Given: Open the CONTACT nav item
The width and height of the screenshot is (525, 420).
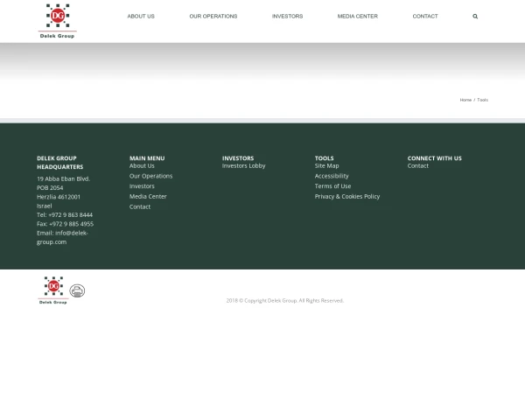Looking at the screenshot, I should tap(425, 17).
